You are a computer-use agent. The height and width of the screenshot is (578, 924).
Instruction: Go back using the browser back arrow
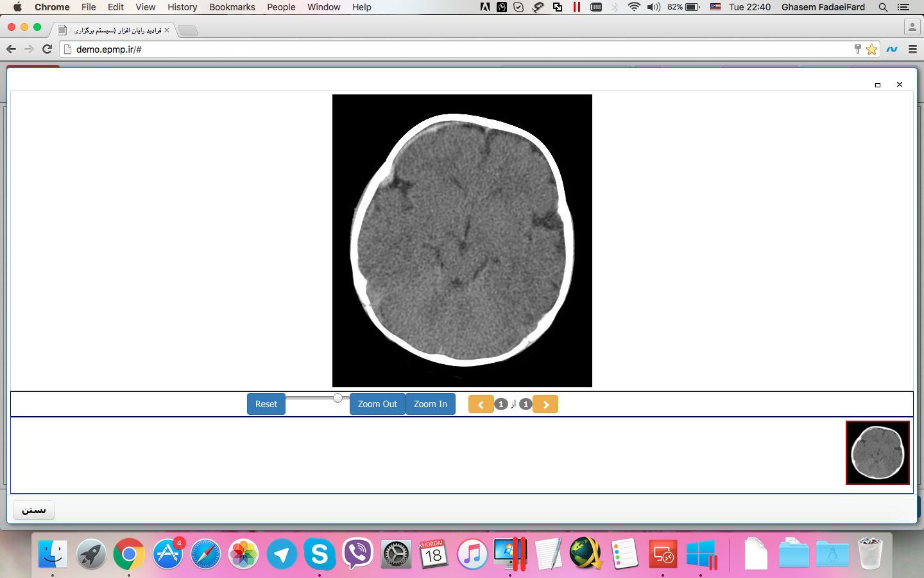tap(11, 49)
